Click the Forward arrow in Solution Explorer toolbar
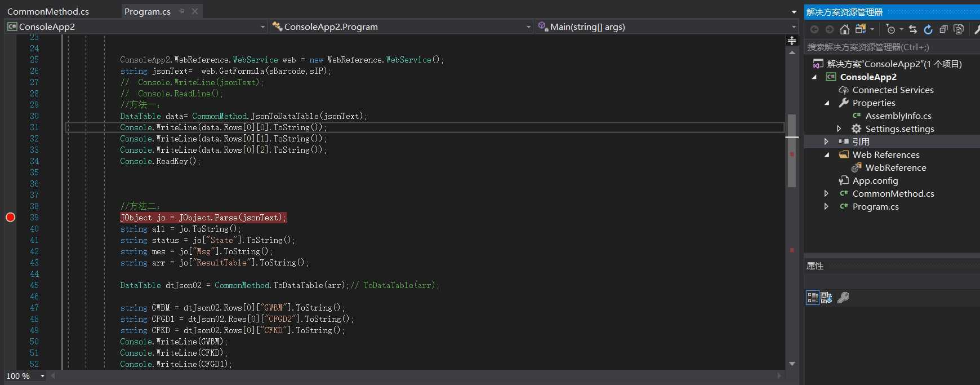The height and width of the screenshot is (385, 980). point(829,29)
